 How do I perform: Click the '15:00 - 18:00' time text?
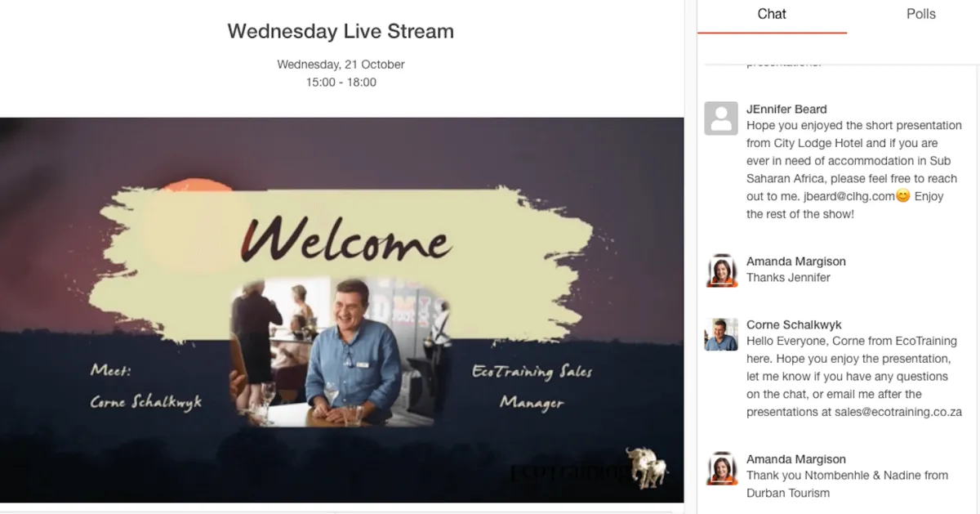tap(341, 83)
